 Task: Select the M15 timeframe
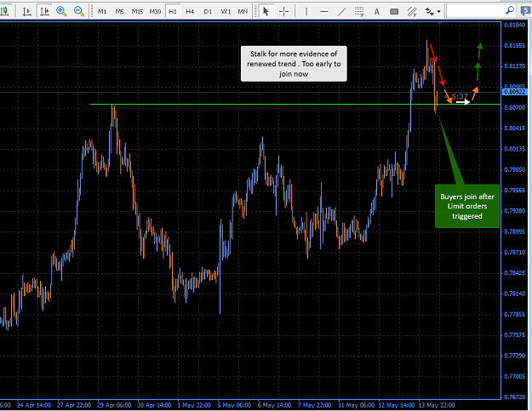pos(137,12)
